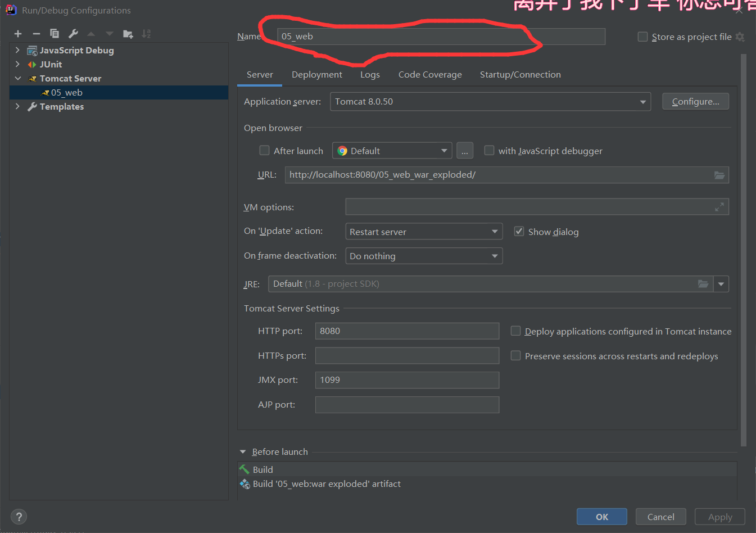Click the Build hammer icon in Before launch

245,469
